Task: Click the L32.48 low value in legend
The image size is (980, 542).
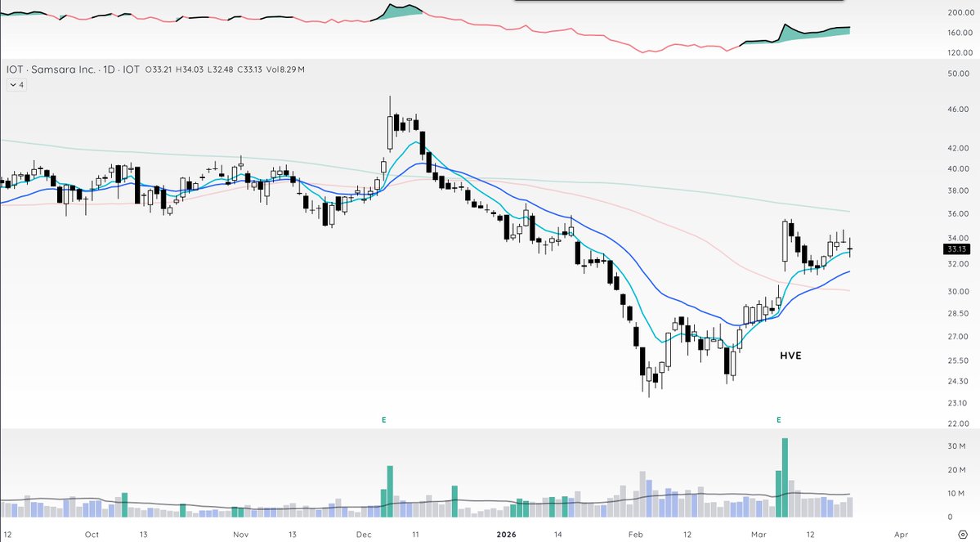Action: [x=220, y=70]
